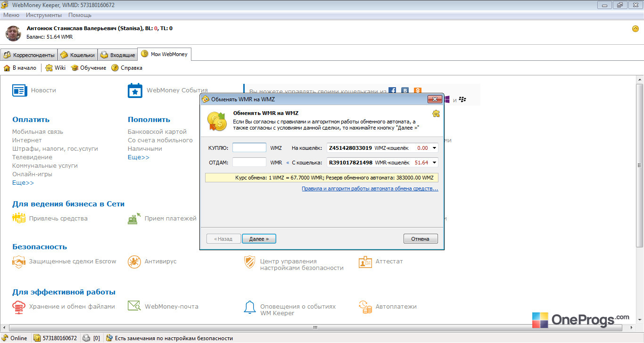Click the exchange rate info line

[x=322, y=178]
